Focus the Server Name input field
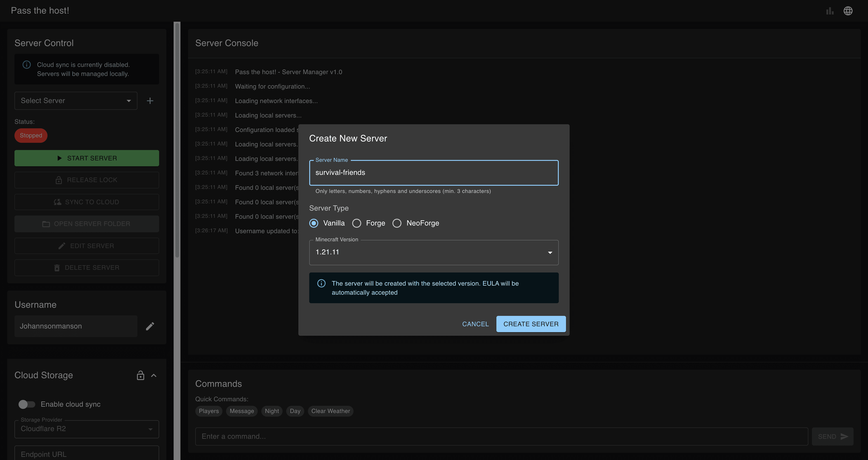 pyautogui.click(x=434, y=173)
